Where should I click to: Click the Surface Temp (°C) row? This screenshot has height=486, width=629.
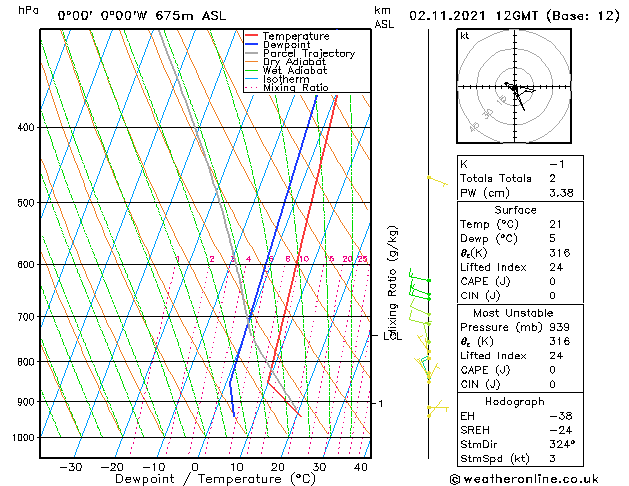520,224
